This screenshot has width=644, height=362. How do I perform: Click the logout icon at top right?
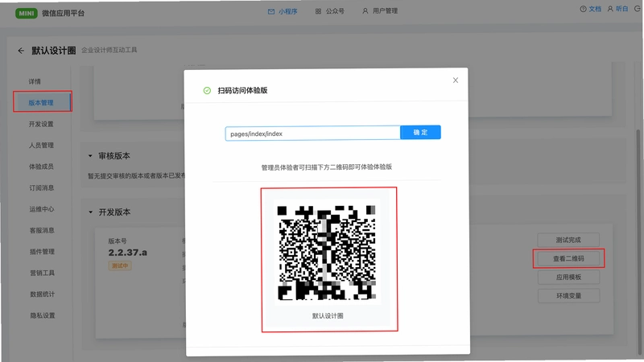point(637,9)
